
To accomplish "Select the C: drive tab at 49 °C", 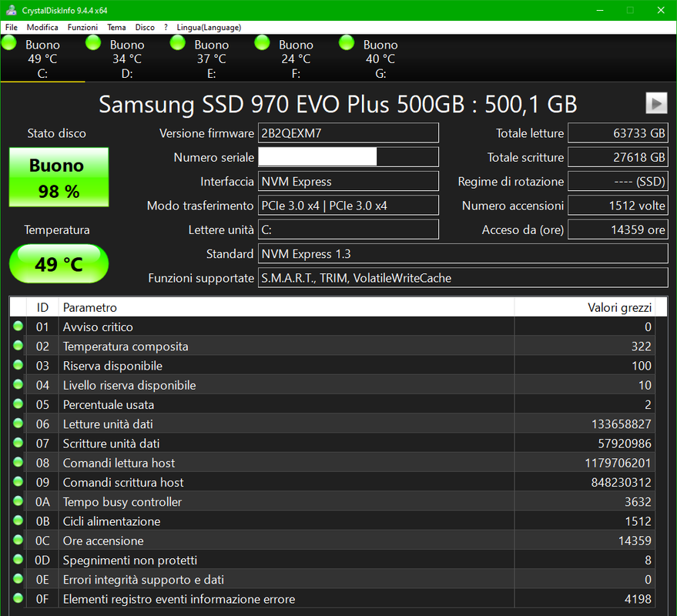I will click(x=42, y=59).
